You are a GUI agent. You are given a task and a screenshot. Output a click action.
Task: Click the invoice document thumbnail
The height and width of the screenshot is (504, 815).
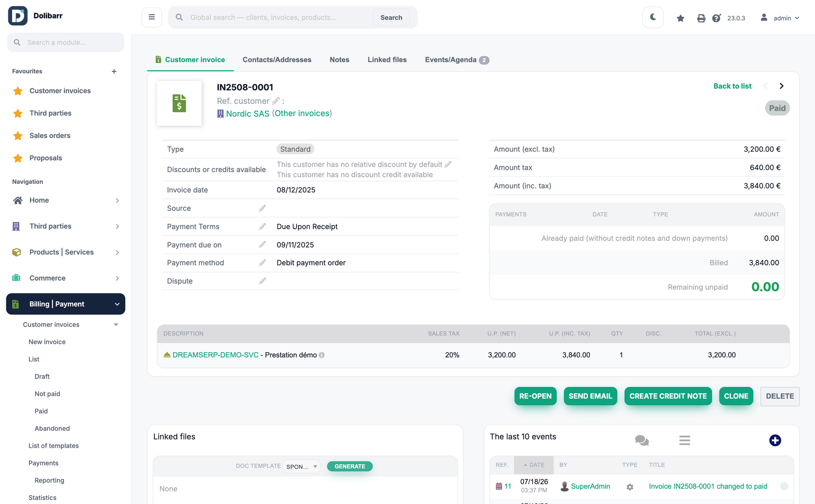pyautogui.click(x=179, y=103)
